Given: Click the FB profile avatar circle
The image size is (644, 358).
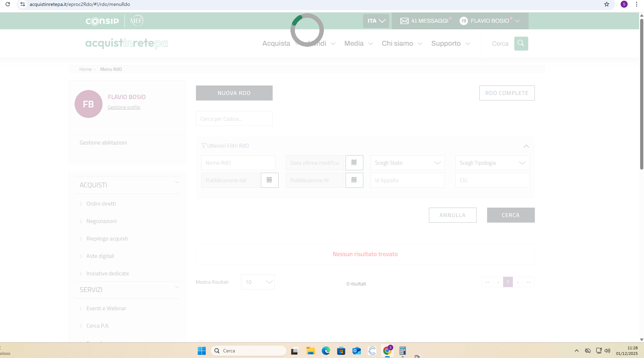Looking at the screenshot, I should coord(89,104).
